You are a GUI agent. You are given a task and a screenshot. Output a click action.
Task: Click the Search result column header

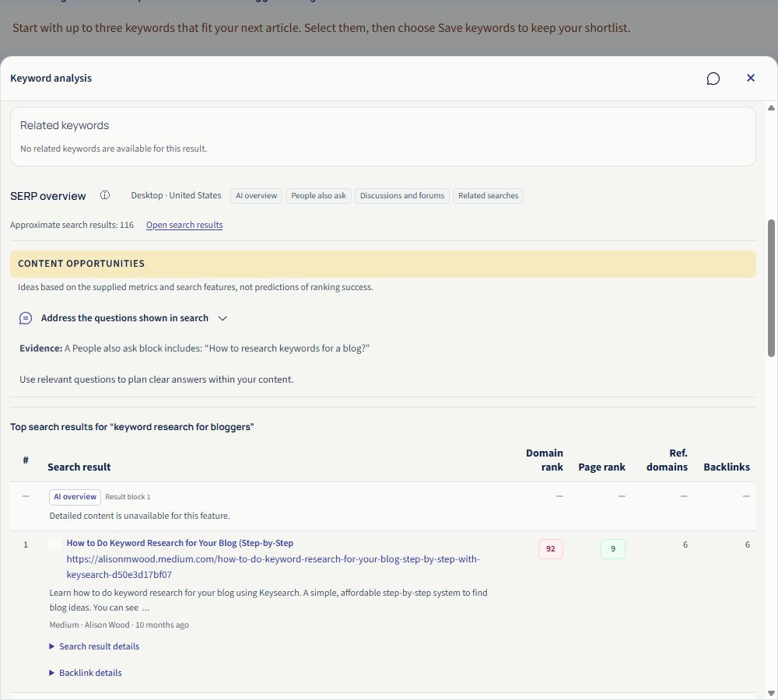(79, 467)
